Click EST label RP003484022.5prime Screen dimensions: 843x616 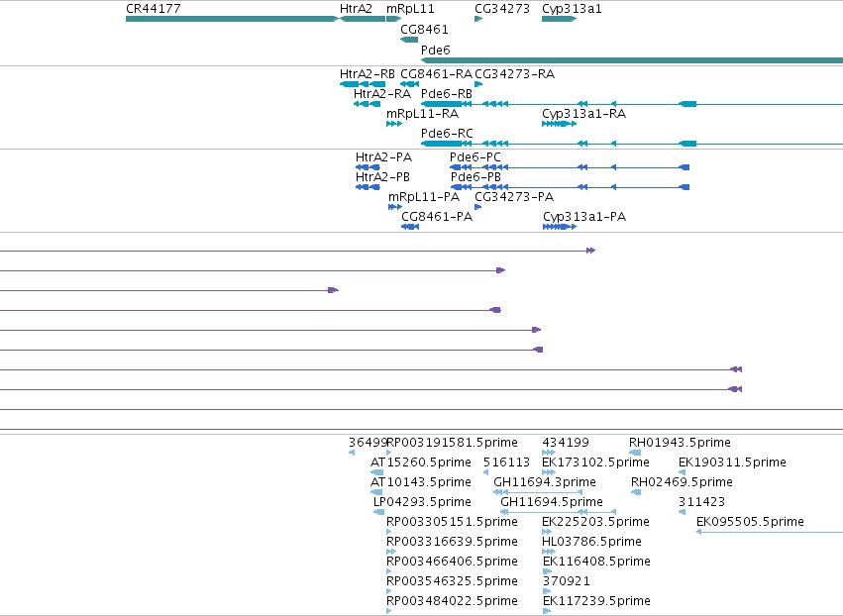(x=452, y=601)
